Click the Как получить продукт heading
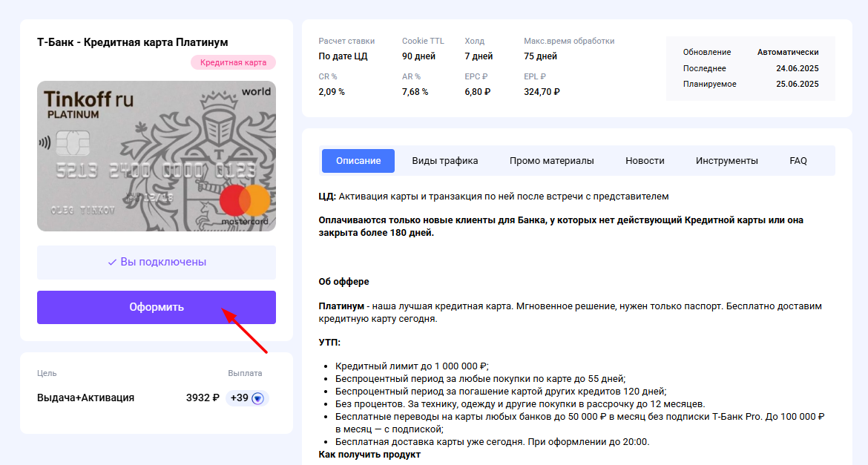The image size is (868, 465). point(369,455)
